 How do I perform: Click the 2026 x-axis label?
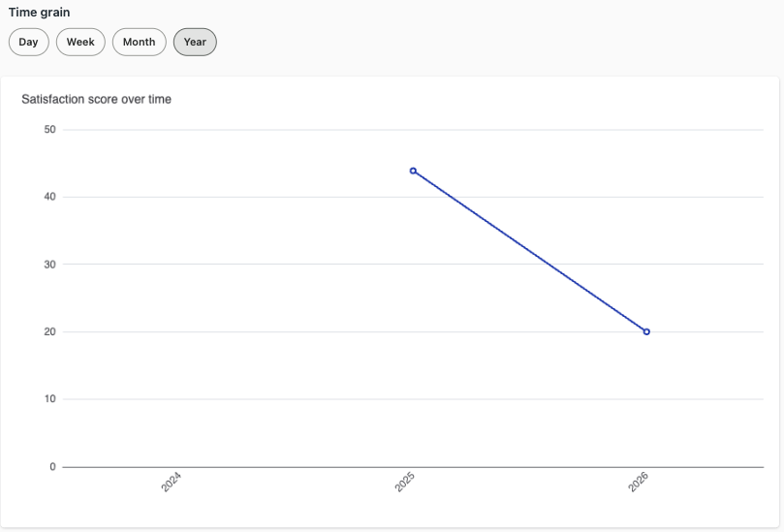(638, 482)
